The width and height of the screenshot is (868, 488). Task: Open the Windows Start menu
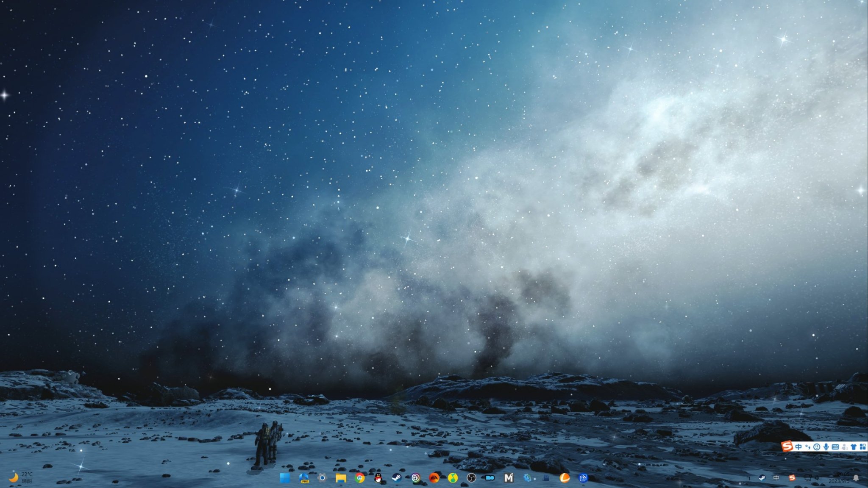285,478
